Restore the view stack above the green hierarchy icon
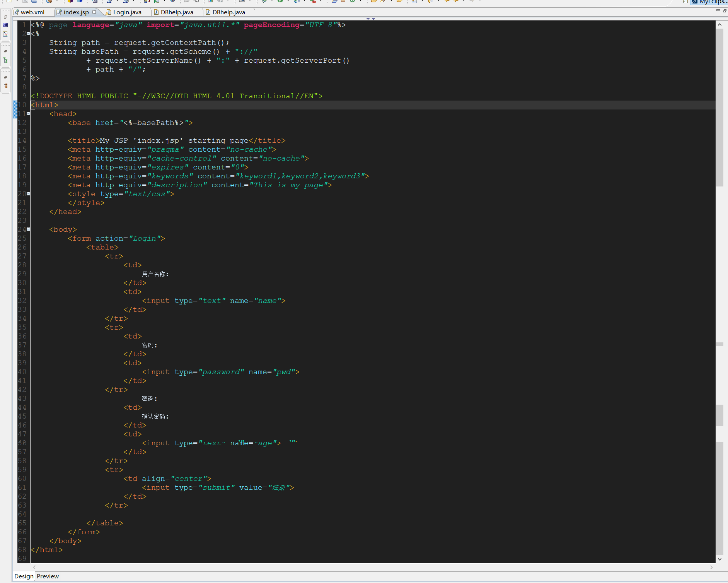This screenshot has height=583, width=728. click(x=5, y=51)
